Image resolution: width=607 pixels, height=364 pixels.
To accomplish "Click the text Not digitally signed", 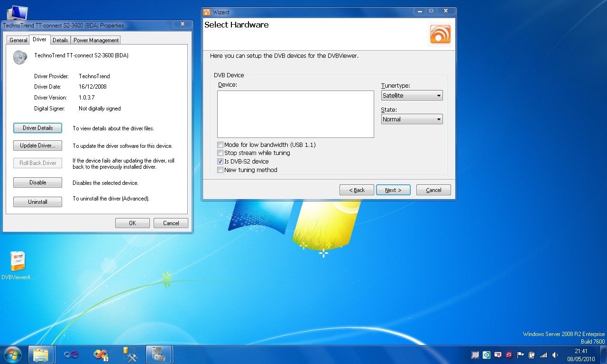I will coord(100,109).
